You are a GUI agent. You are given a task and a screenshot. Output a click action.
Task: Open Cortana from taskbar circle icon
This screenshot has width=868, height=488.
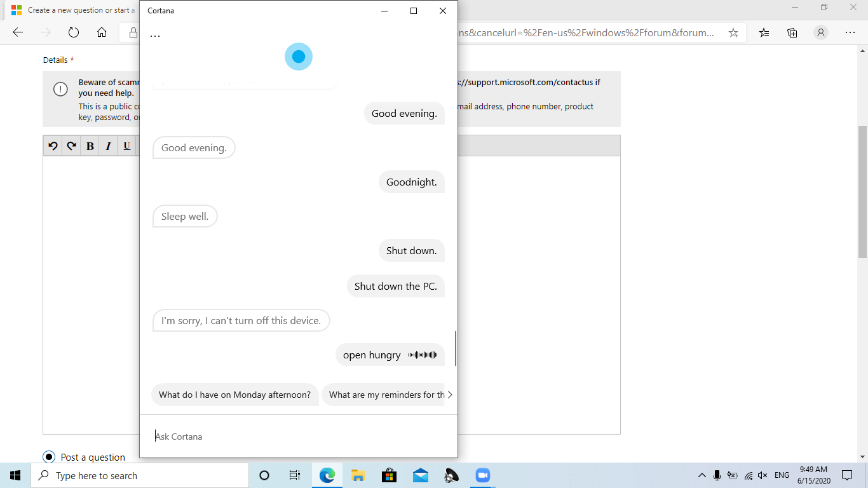coord(264,475)
